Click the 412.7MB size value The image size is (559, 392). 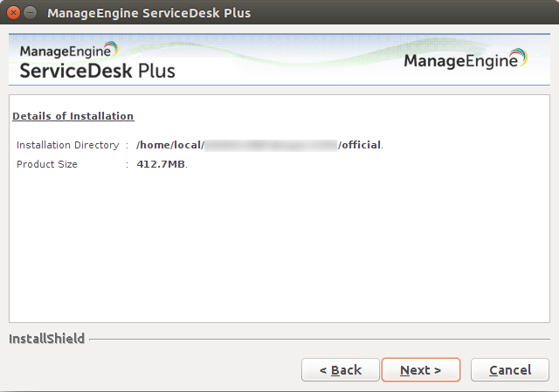coord(161,164)
